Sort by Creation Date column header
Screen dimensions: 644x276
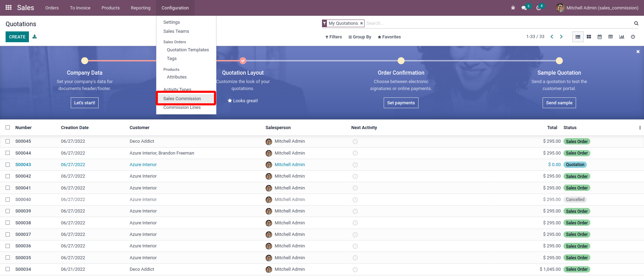pos(75,128)
